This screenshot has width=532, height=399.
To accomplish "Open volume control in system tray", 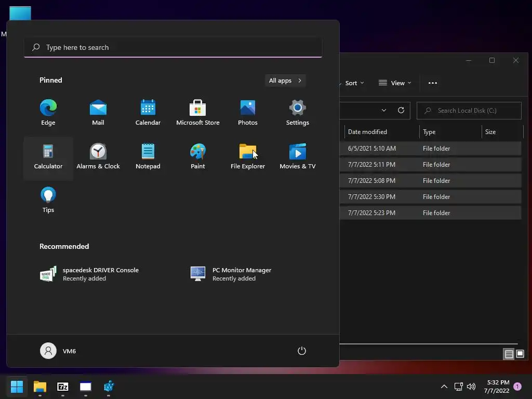I will 471,387.
